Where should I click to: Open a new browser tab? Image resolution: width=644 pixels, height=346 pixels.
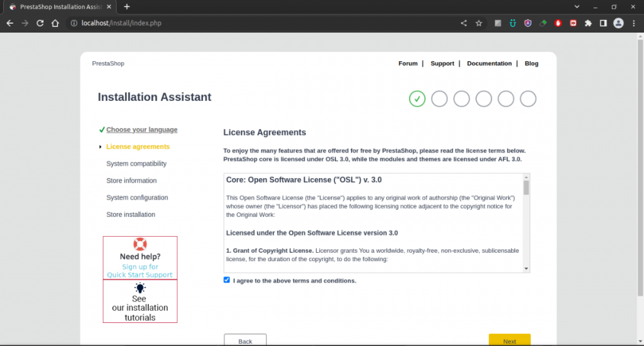(x=127, y=6)
